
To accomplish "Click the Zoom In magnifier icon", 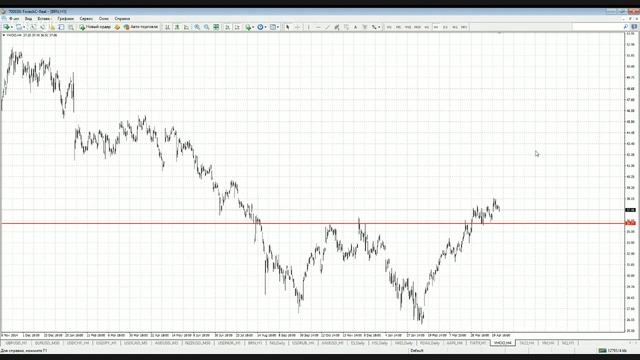I will [x=197, y=27].
